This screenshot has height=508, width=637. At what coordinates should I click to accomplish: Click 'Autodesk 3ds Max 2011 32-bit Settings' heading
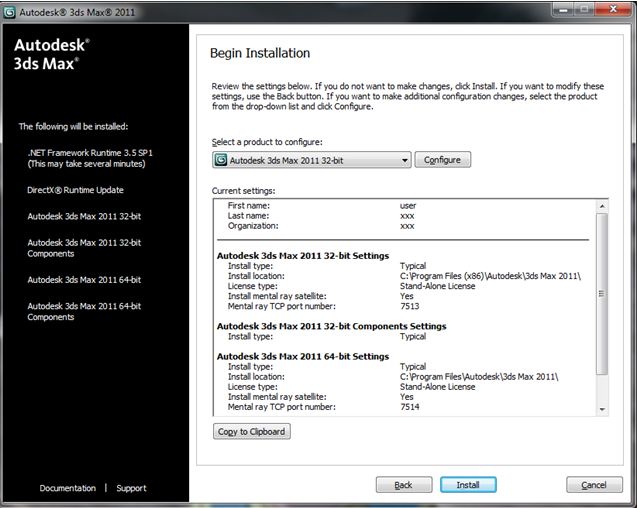[x=303, y=256]
